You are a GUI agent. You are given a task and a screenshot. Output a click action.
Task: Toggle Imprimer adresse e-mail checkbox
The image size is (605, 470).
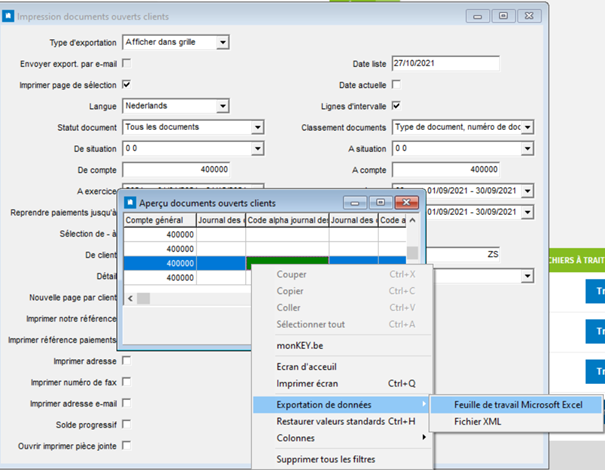coord(127,403)
